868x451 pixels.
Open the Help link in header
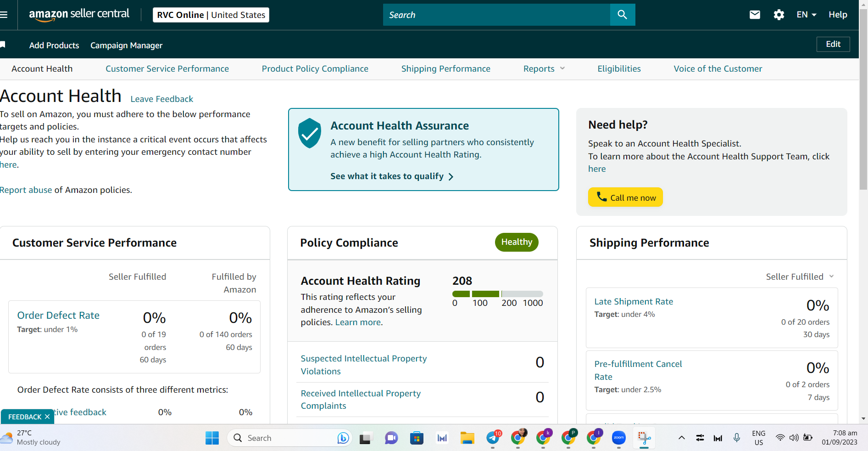coord(838,15)
